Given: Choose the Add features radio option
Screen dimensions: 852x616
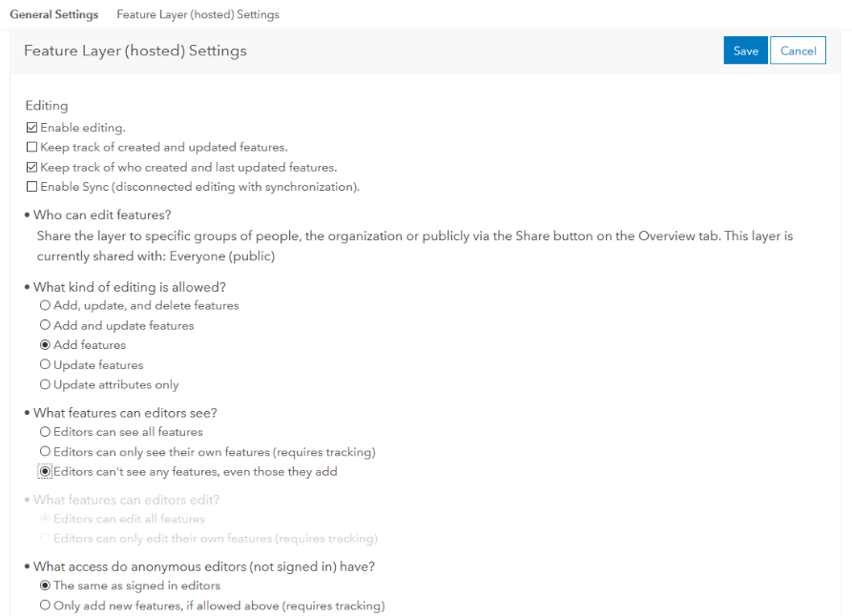Looking at the screenshot, I should click(x=45, y=345).
